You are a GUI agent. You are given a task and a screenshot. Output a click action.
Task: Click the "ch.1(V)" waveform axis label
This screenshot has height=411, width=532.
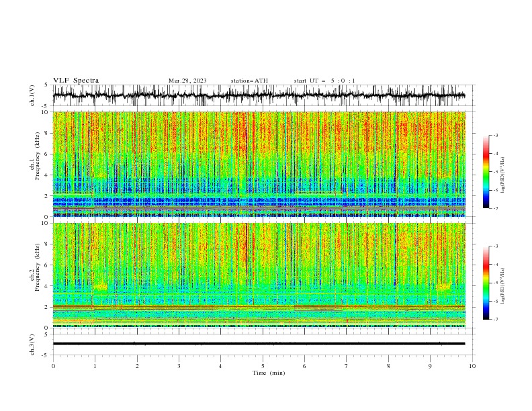(32, 95)
